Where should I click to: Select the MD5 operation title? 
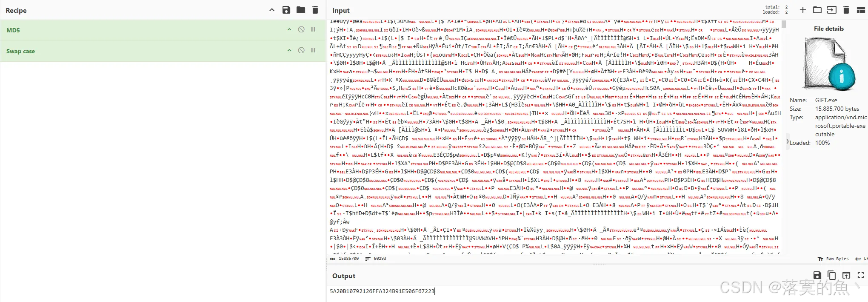point(13,30)
